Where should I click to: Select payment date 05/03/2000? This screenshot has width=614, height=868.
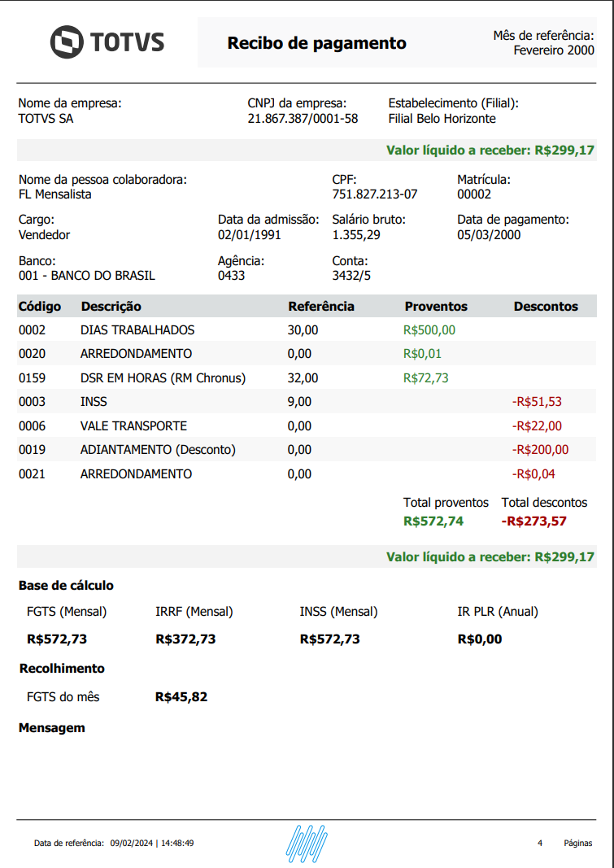pyautogui.click(x=489, y=235)
